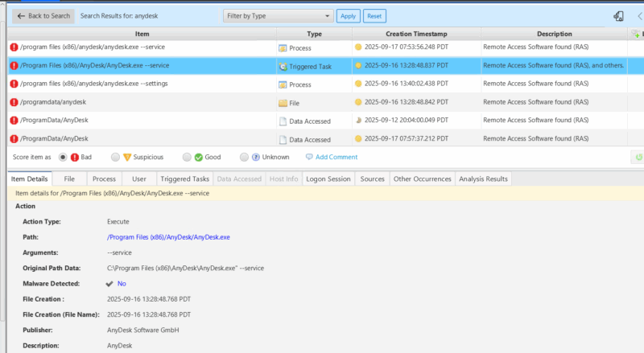The width and height of the screenshot is (644, 353).
Task: Switch to the Triggered Tasks tab
Action: click(x=185, y=179)
